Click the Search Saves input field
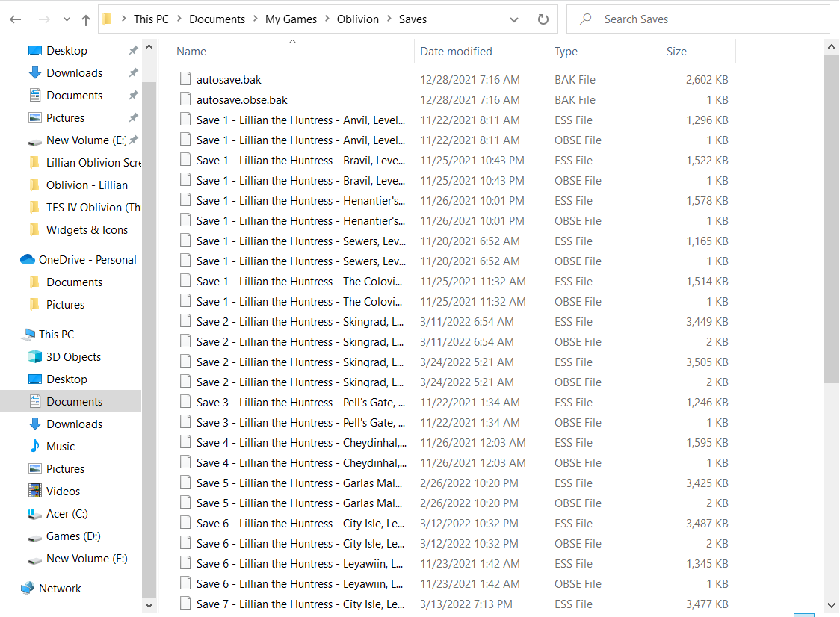 tap(697, 19)
